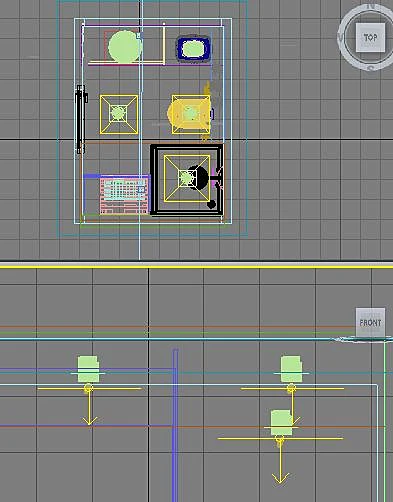393x502 pixels.
Task: Select the green circle object in top view
Action: [x=125, y=47]
